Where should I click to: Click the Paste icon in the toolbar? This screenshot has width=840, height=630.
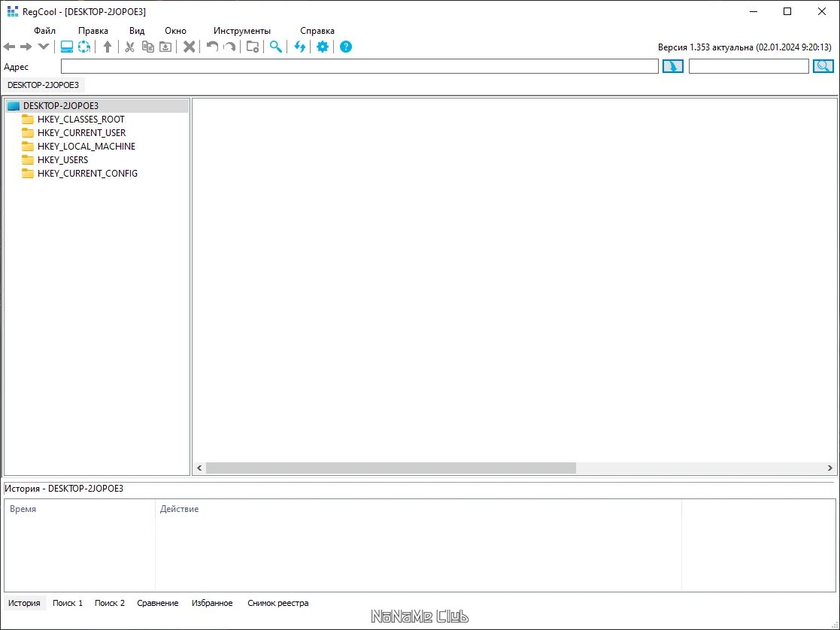165,47
